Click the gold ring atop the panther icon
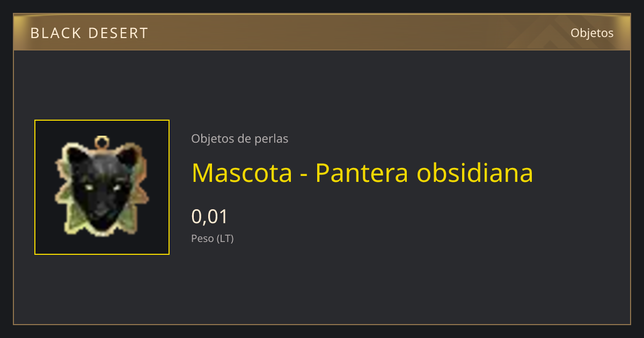 102,143
